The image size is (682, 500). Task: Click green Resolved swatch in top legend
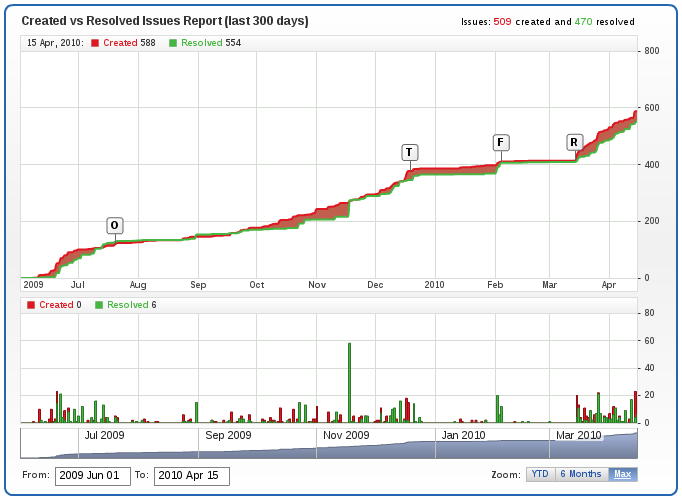[x=173, y=43]
